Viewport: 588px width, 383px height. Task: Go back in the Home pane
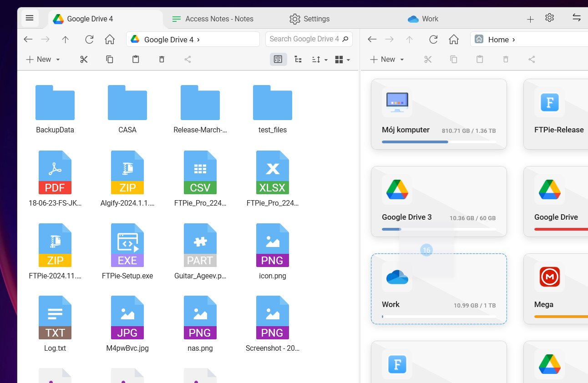click(372, 40)
